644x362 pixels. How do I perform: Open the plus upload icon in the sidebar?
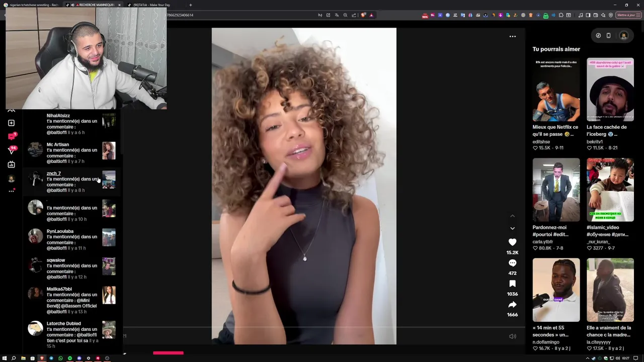tap(11, 123)
